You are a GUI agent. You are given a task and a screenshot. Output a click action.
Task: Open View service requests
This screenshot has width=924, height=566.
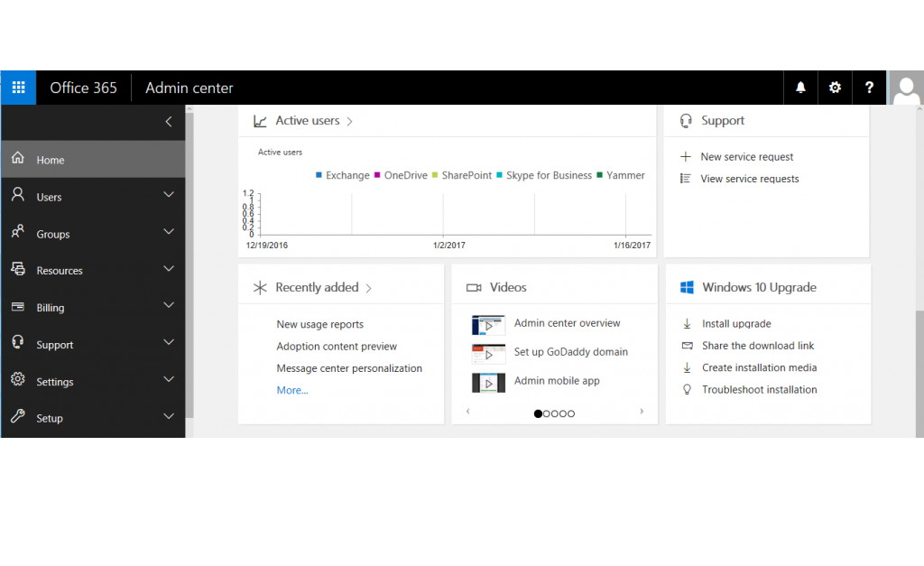[750, 179]
